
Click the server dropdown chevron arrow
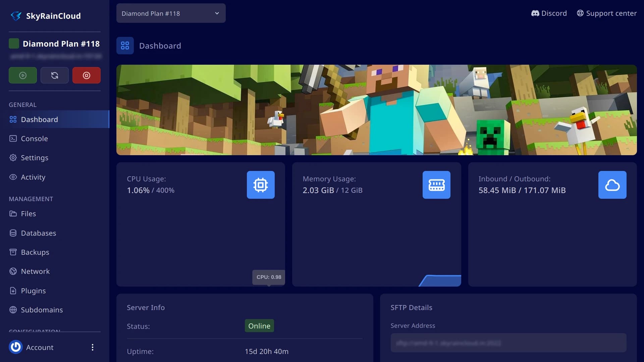point(217,13)
